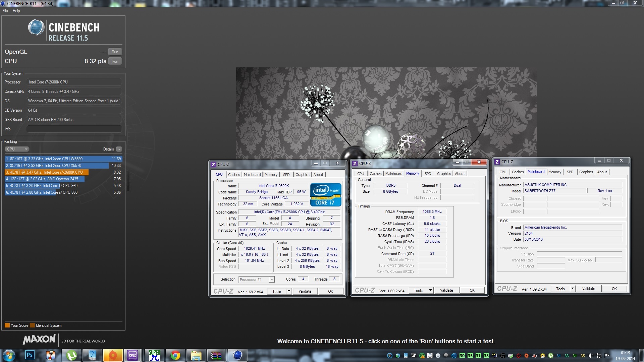Run the OpenGL benchmark

pos(115,52)
